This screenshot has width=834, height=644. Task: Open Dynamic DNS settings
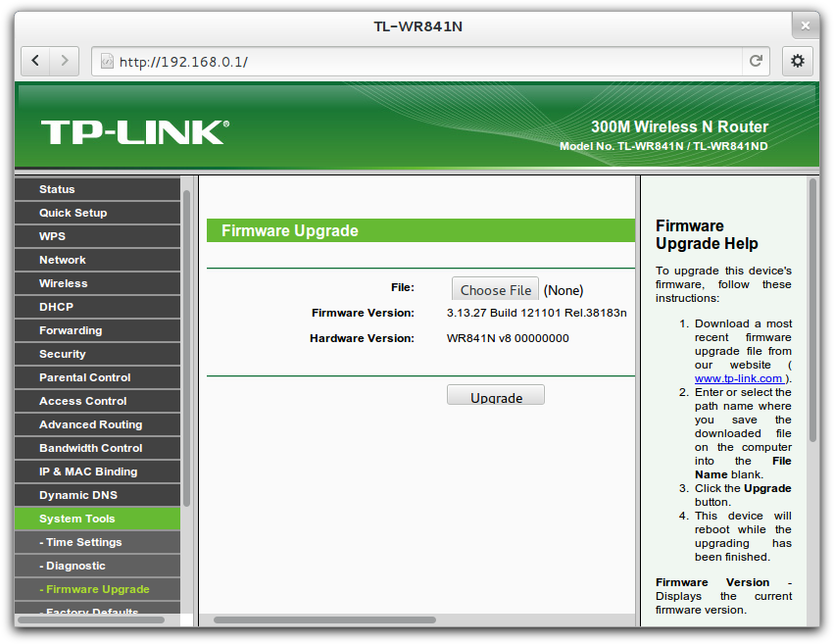97,495
